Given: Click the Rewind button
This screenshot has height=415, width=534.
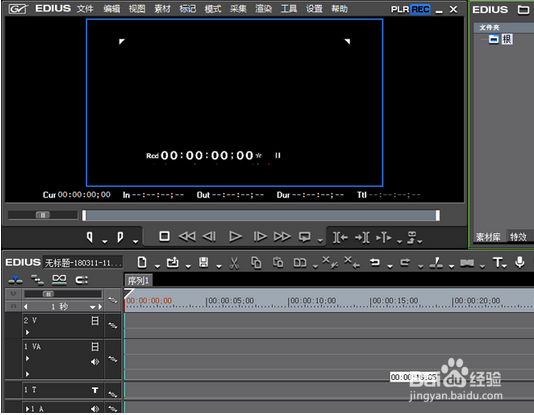Looking at the screenshot, I should (187, 236).
